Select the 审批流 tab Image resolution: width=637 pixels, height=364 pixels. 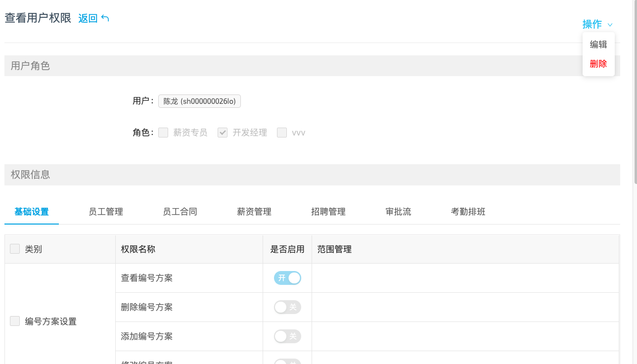[x=398, y=212]
